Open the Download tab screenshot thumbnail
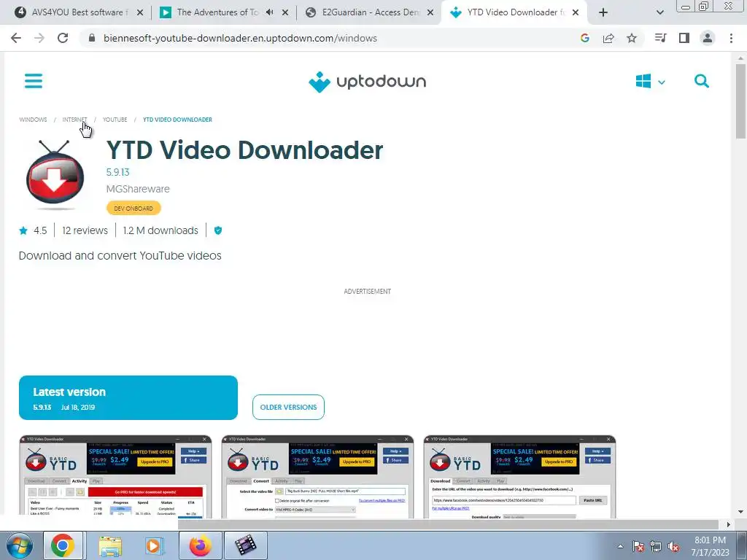Image resolution: width=747 pixels, height=560 pixels. pos(519,476)
